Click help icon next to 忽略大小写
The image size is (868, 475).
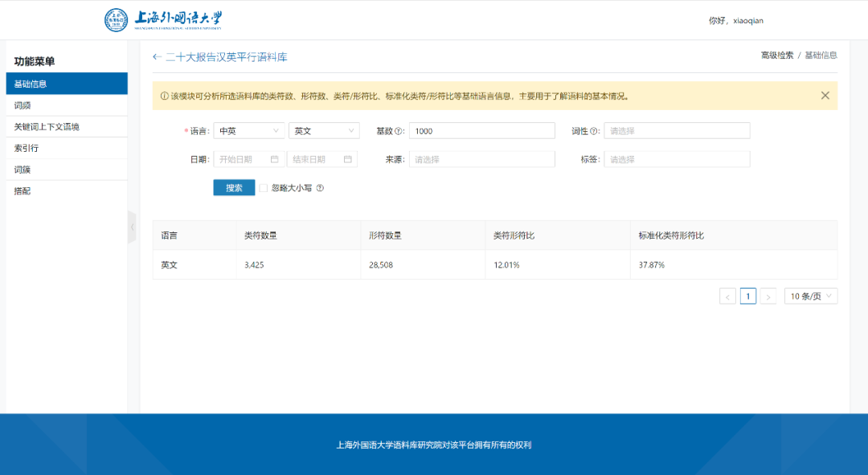(x=320, y=188)
